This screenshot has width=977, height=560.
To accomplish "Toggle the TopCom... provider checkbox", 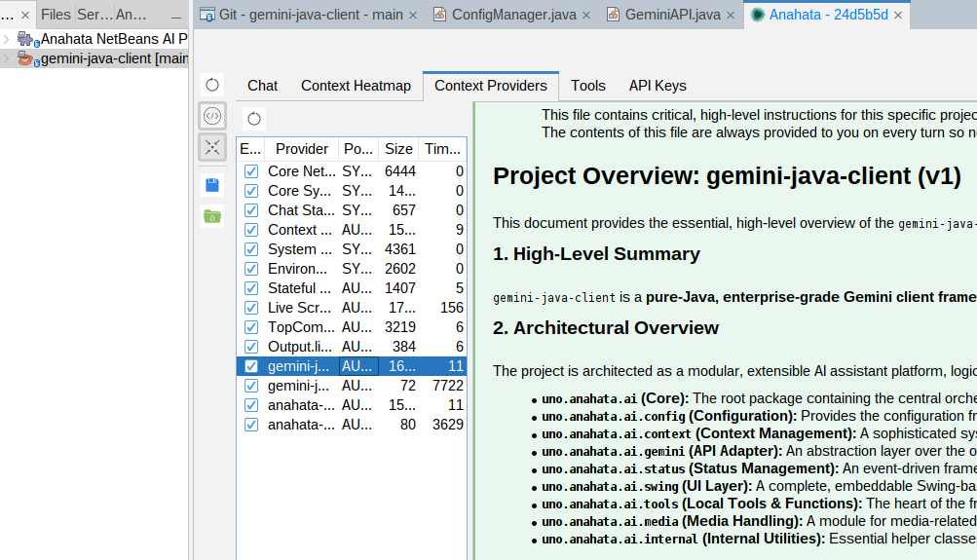I will pyautogui.click(x=251, y=327).
